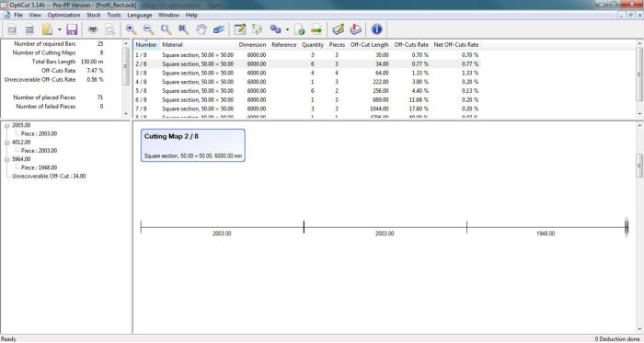
Task: Open the Optimization menu
Action: pyautogui.click(x=63, y=16)
